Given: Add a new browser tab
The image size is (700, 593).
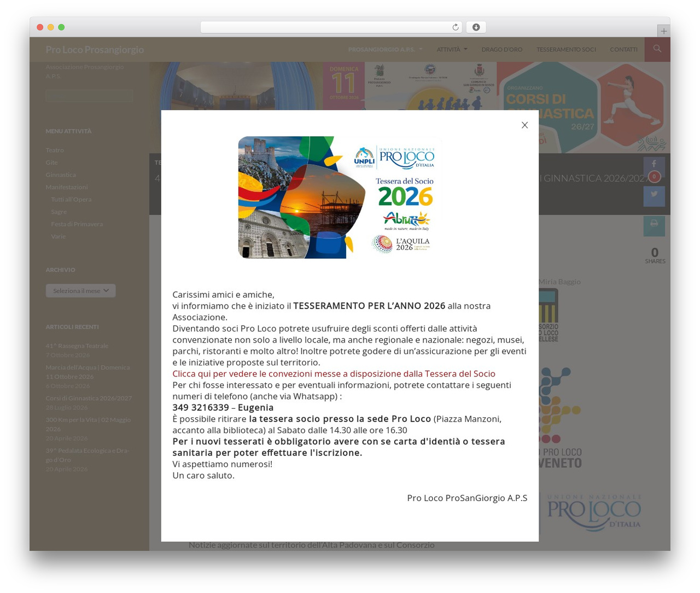Looking at the screenshot, I should click(x=663, y=31).
